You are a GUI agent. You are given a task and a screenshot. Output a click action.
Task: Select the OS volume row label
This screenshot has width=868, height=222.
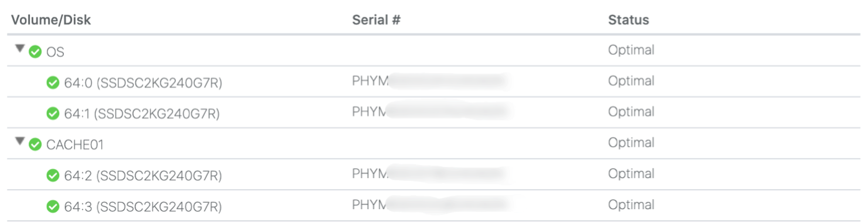(x=55, y=52)
